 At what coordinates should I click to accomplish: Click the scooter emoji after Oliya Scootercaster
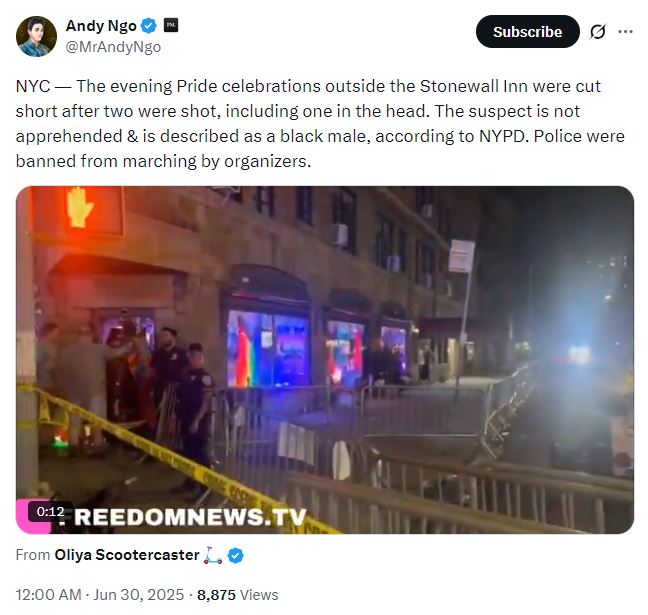(x=213, y=555)
